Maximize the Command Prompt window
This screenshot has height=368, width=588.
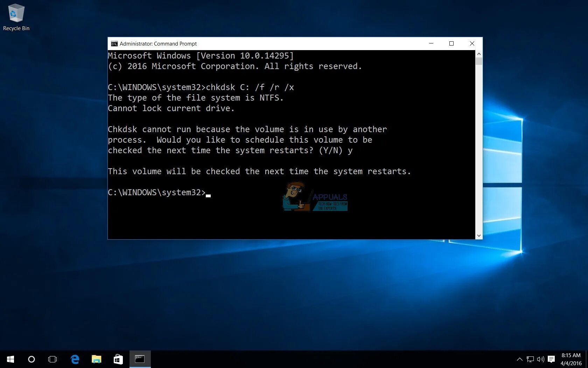451,43
